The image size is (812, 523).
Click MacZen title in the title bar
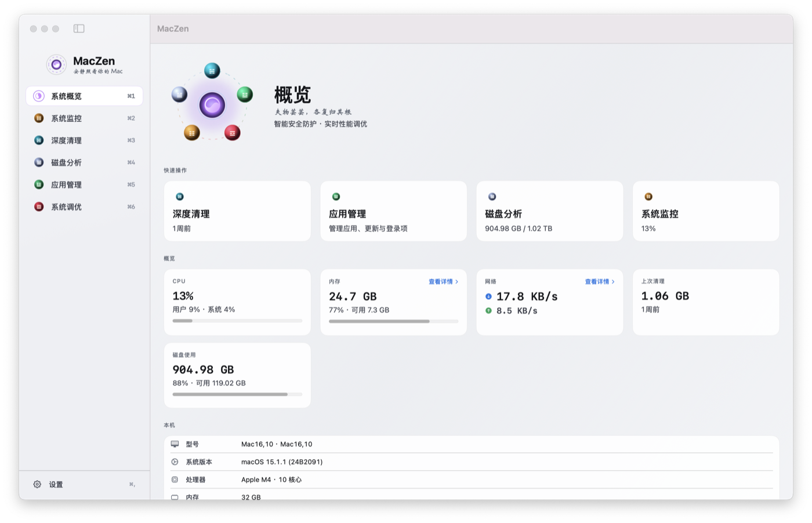point(173,28)
